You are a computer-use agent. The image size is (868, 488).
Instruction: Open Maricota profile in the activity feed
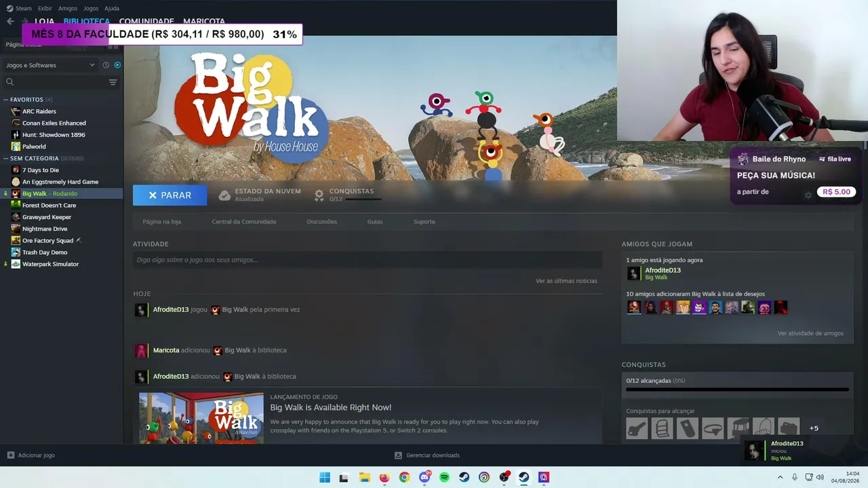click(166, 350)
